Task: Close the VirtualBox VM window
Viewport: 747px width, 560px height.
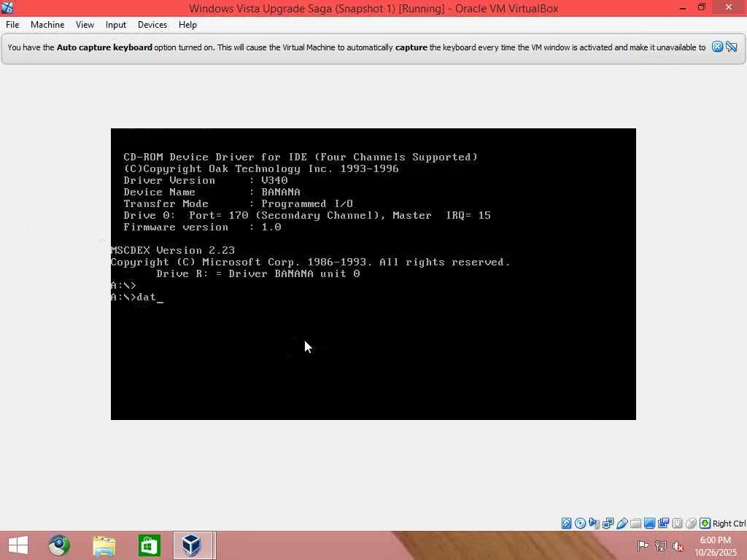Action: [729, 7]
